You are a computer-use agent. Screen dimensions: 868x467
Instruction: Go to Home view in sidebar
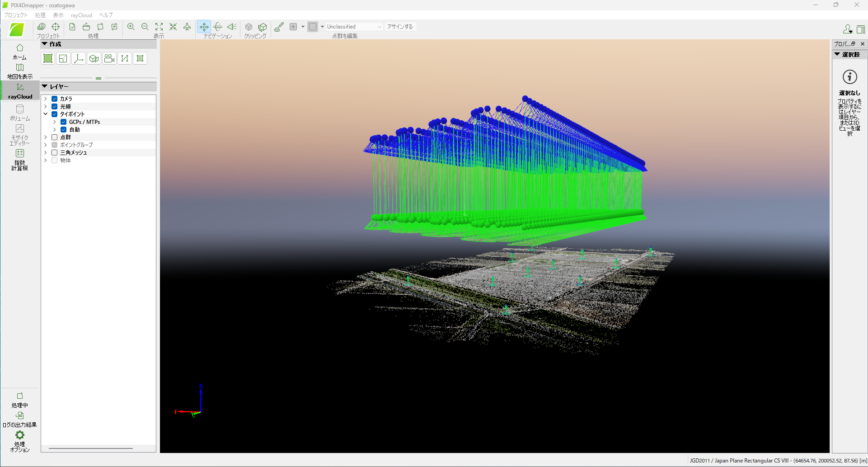(x=19, y=52)
